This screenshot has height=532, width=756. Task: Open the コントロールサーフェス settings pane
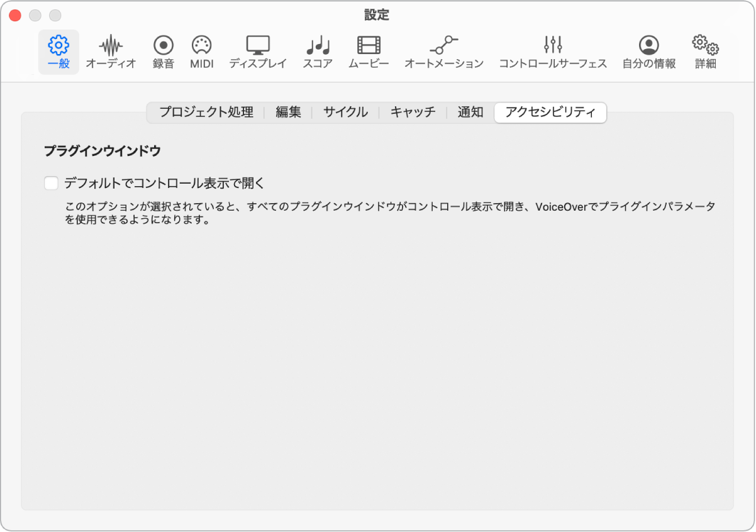point(552,50)
